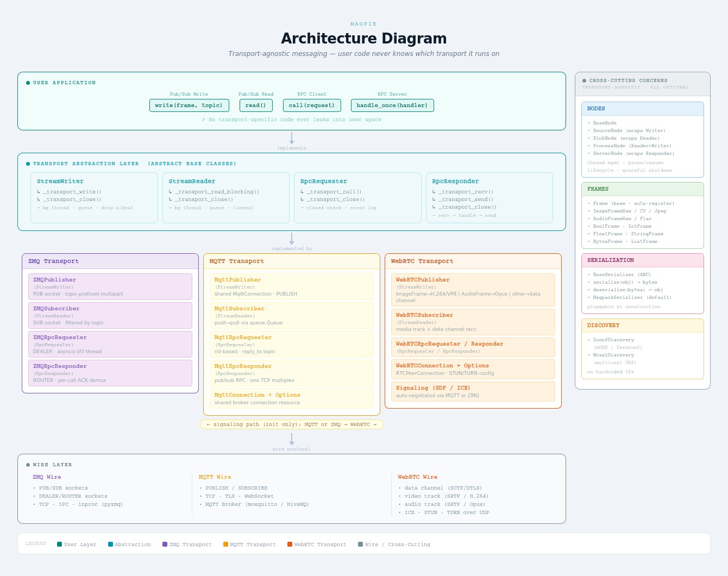Click the User Layer legend color swatch

(59, 544)
